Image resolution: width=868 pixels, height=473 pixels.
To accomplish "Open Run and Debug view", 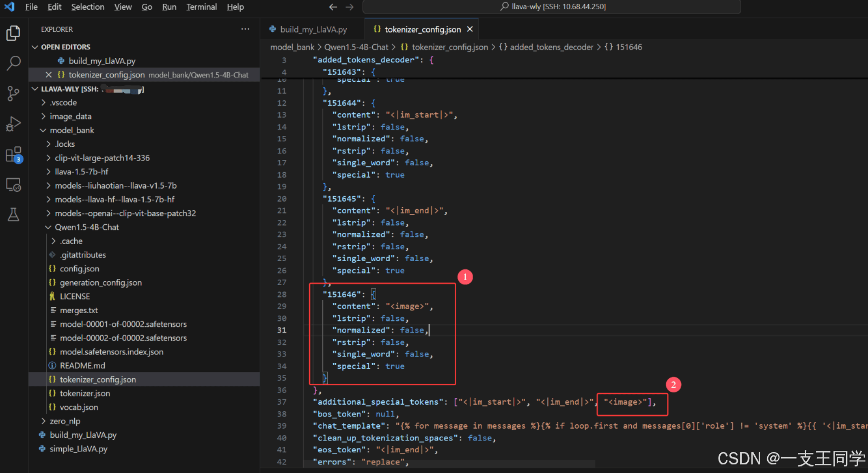I will tap(13, 124).
